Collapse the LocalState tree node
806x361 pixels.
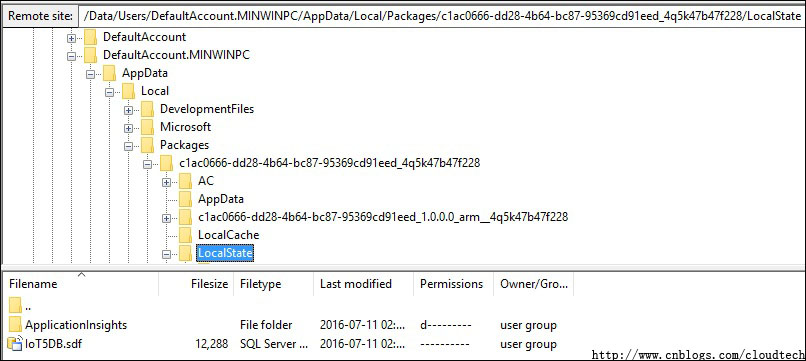point(166,254)
